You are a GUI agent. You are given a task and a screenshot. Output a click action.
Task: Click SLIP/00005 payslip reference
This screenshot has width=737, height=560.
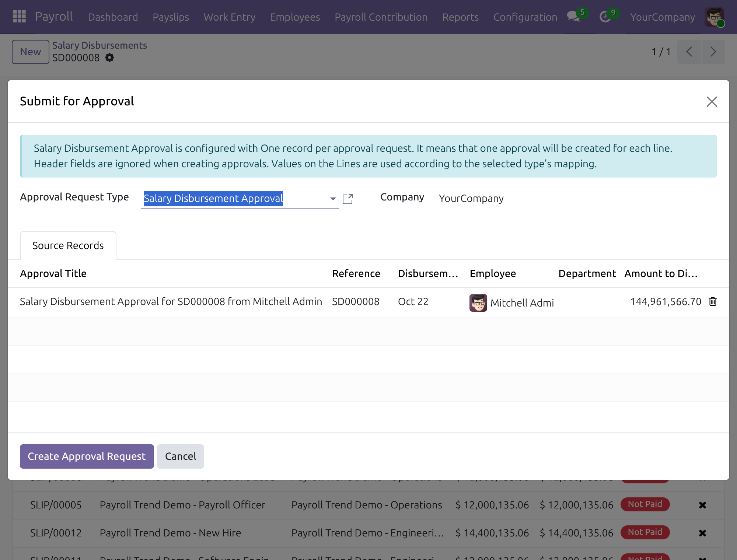tap(56, 505)
